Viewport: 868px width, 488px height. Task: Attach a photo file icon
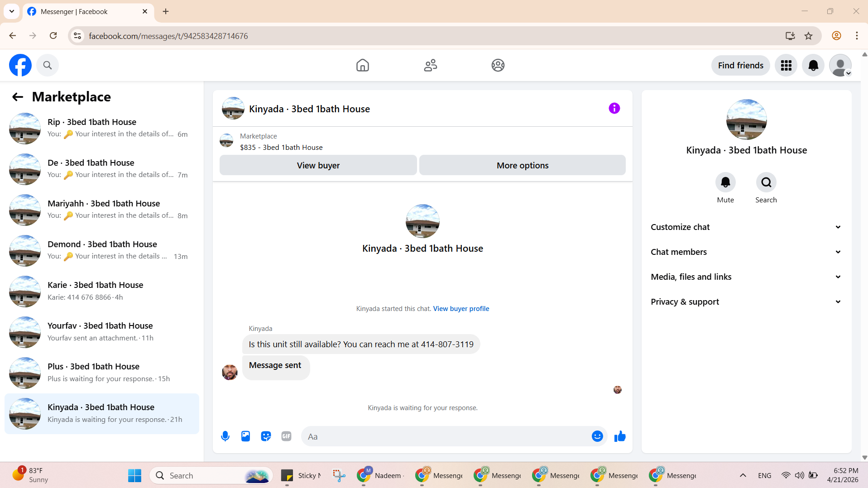point(245,436)
